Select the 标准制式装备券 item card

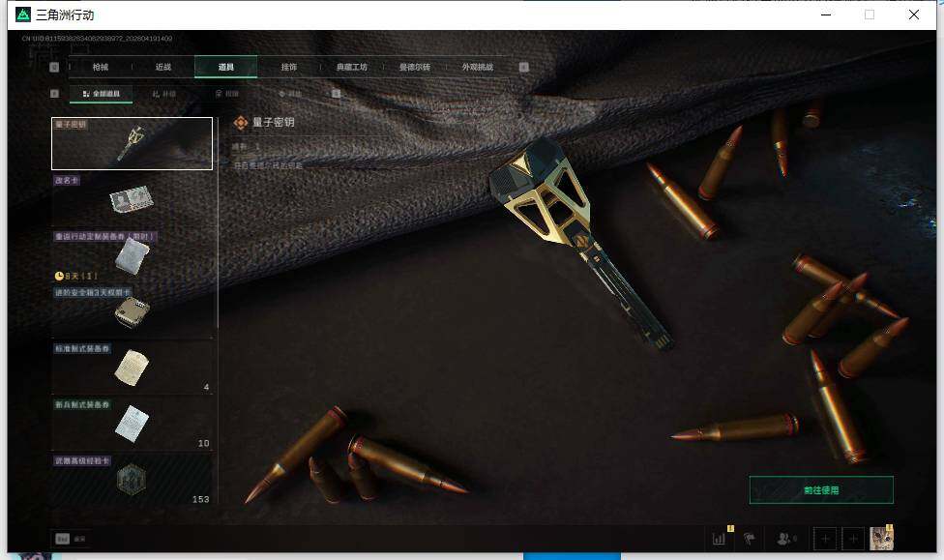point(132,368)
